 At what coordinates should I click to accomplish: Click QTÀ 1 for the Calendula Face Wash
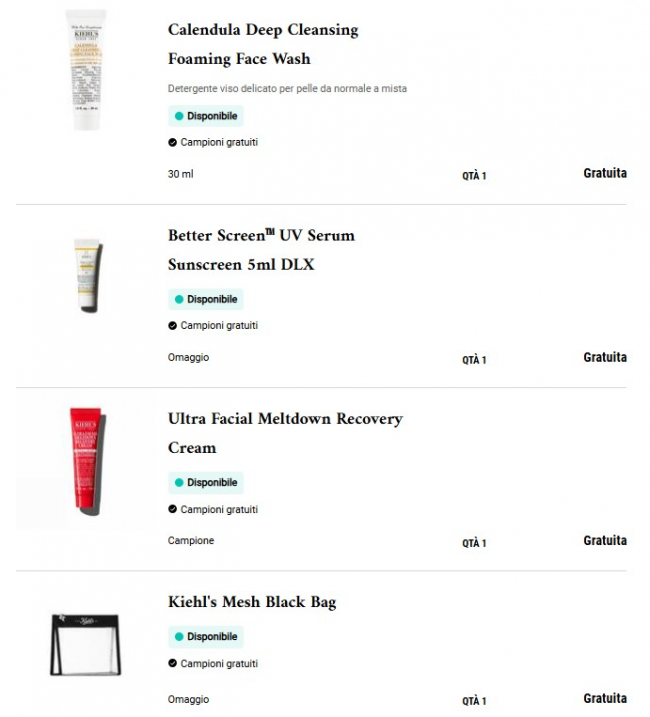[474, 176]
